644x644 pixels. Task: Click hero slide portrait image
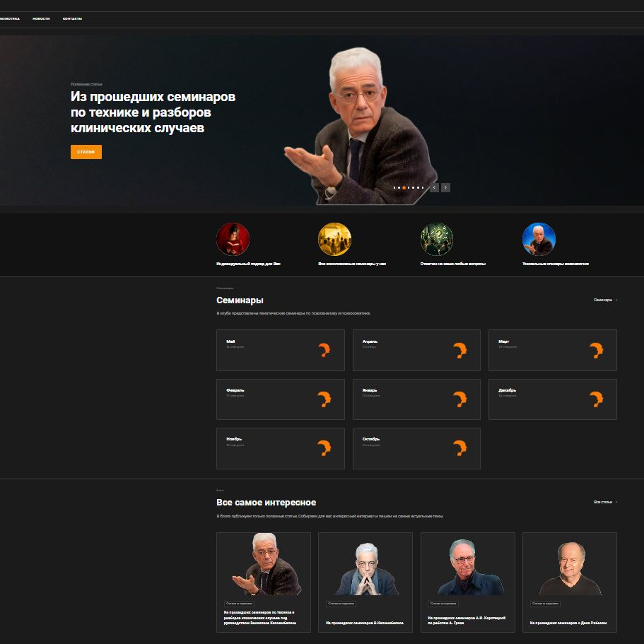point(361,125)
